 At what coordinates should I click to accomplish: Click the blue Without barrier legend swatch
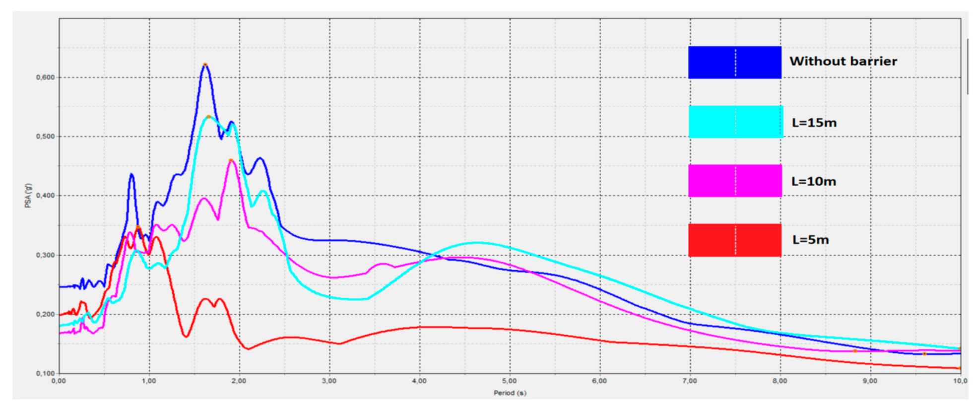coord(734,63)
